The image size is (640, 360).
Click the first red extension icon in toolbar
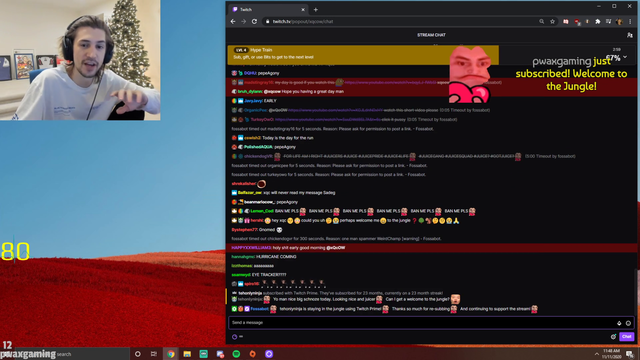point(566,22)
